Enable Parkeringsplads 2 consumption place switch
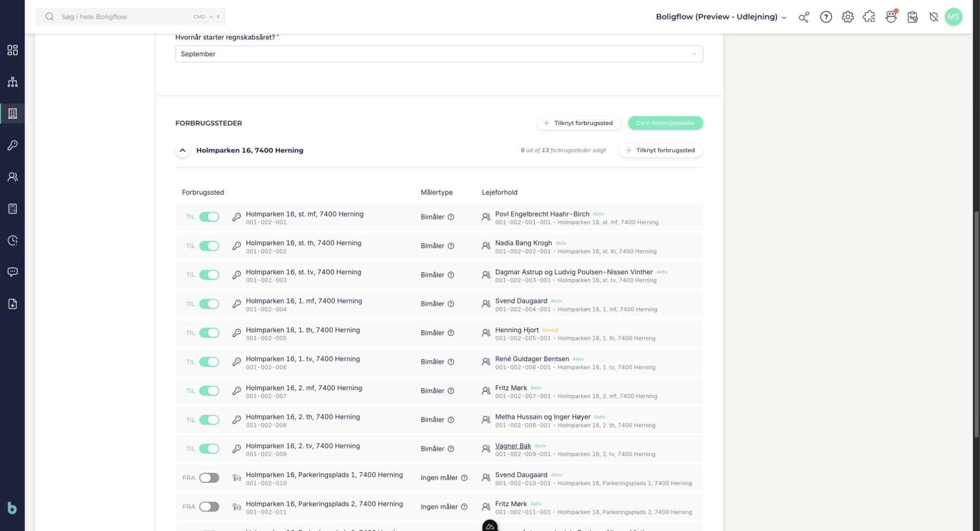 (209, 506)
